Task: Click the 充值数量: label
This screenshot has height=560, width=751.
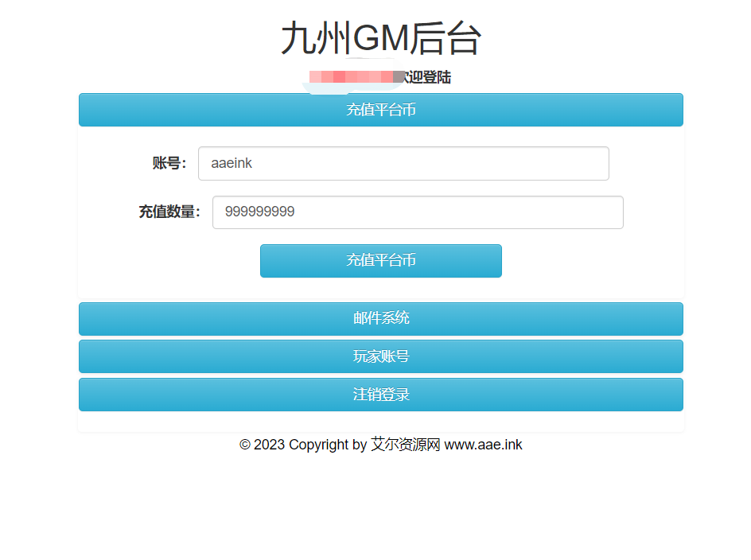Action: [x=169, y=212]
